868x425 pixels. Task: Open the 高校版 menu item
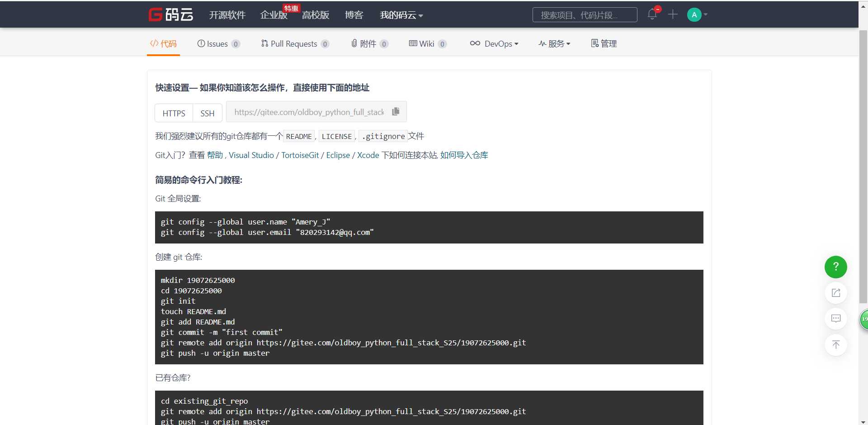coord(316,15)
